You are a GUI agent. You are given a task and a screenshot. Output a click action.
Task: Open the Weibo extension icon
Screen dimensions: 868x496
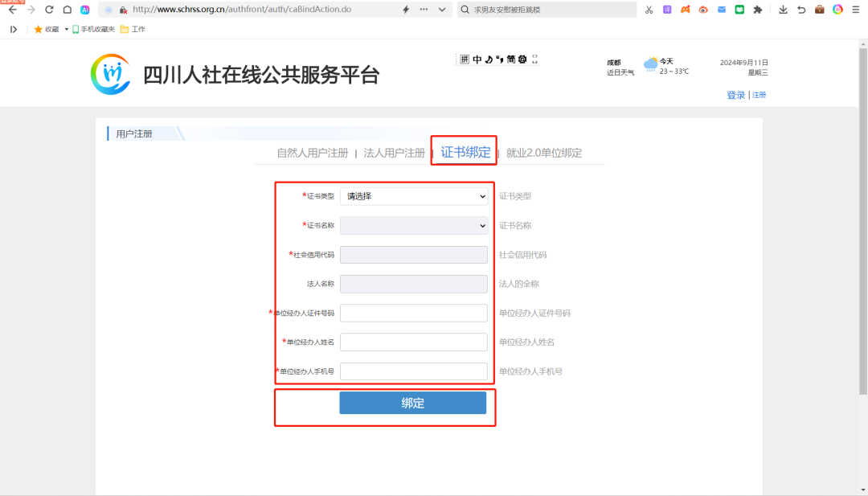(703, 10)
